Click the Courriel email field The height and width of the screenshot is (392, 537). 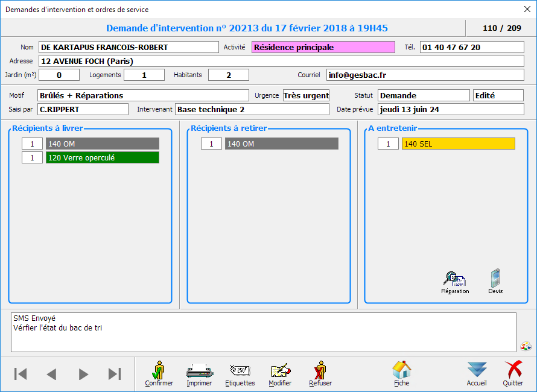point(425,75)
